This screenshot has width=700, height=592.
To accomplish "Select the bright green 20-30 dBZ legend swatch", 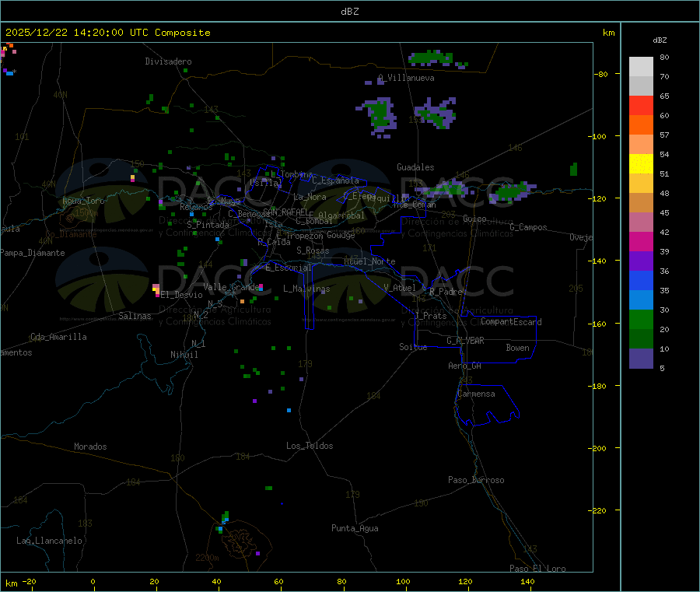I will [x=641, y=319].
